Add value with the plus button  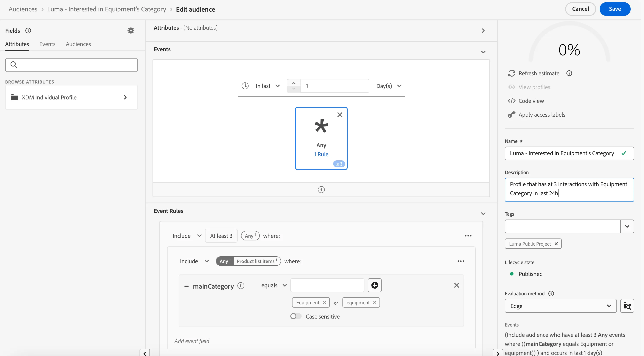tap(375, 285)
